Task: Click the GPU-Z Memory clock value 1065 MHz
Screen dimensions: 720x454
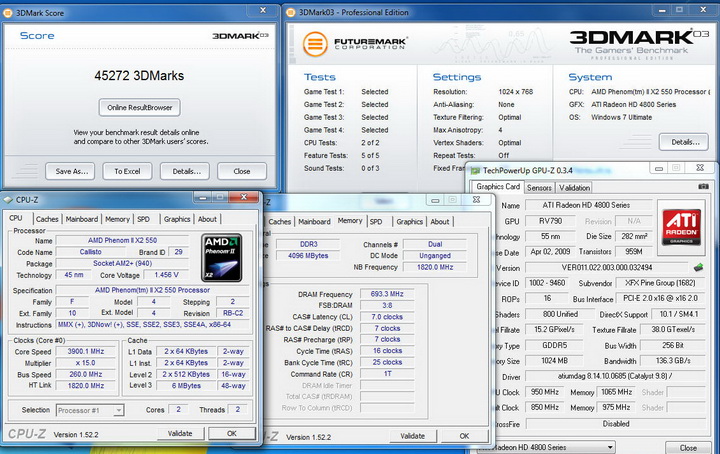Action: (x=617, y=392)
